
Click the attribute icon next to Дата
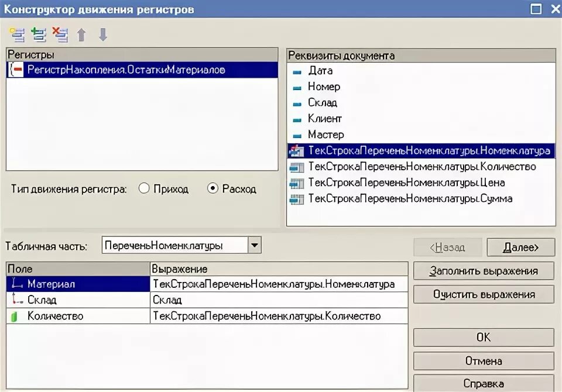tap(297, 72)
